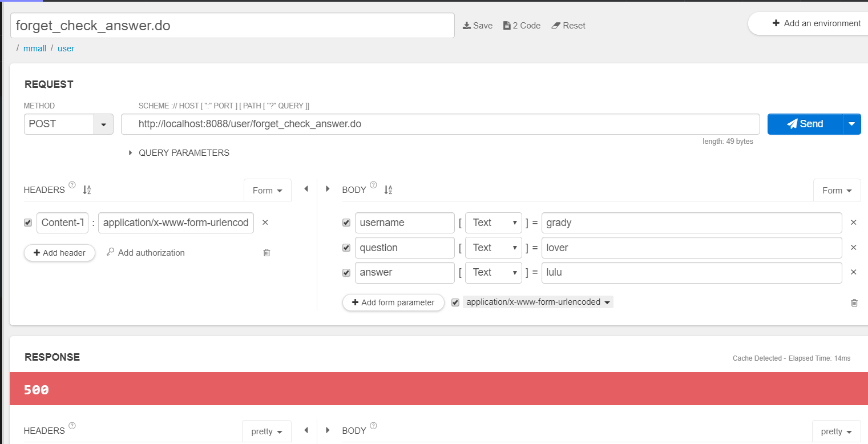This screenshot has height=444, width=868.
Task: Collapse the request body panel right arrow
Action: click(328, 189)
